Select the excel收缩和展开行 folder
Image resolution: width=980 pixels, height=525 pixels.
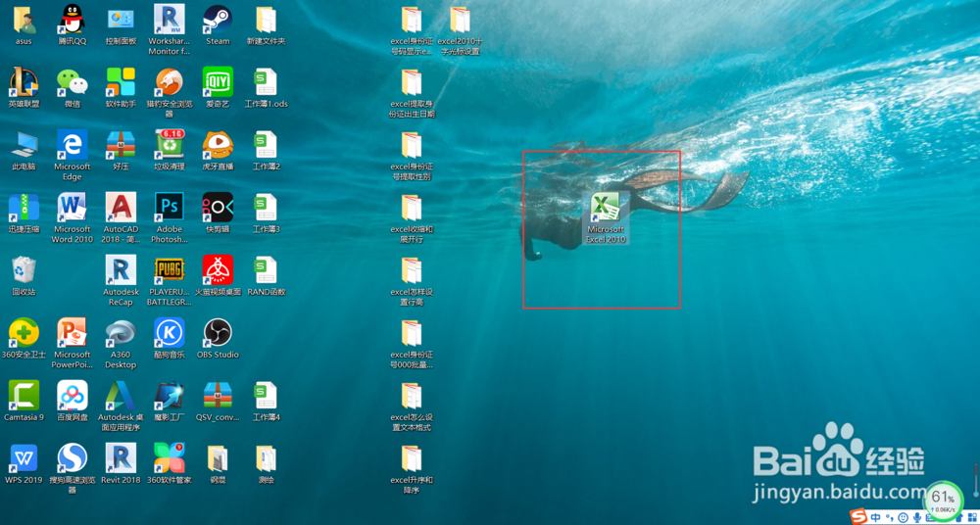pos(412,217)
